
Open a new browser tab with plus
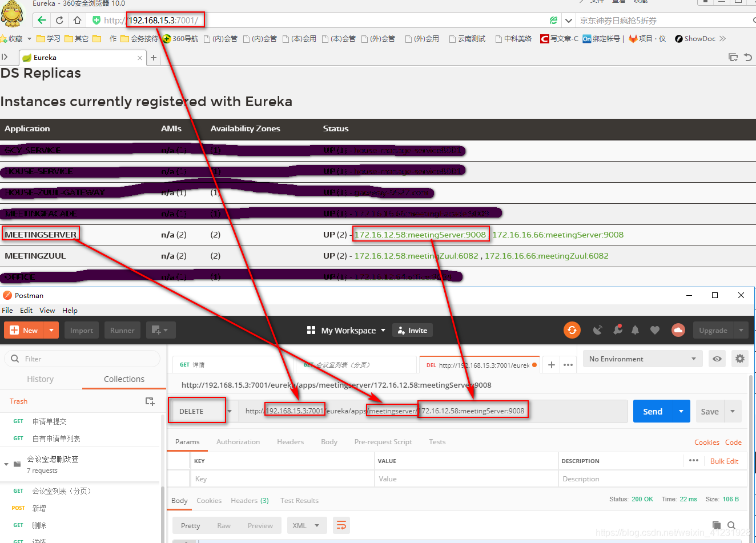pos(154,58)
